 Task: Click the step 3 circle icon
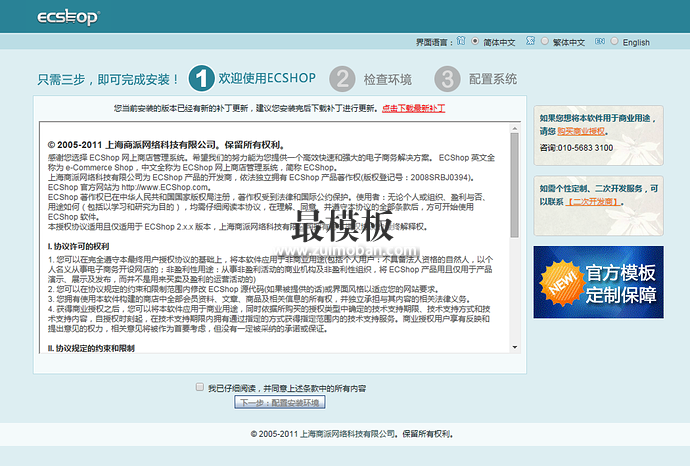(447, 79)
